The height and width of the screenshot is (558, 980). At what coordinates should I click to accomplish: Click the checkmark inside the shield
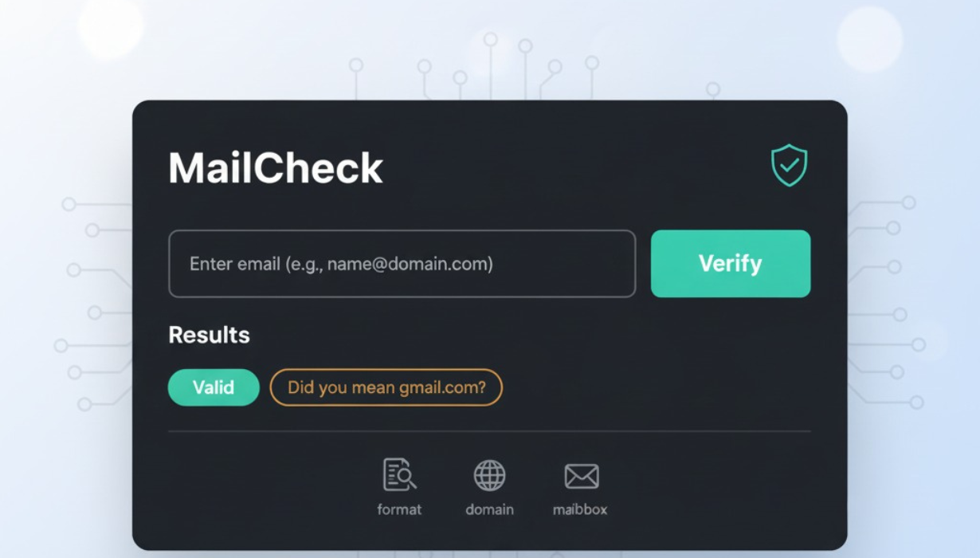pyautogui.click(x=789, y=165)
